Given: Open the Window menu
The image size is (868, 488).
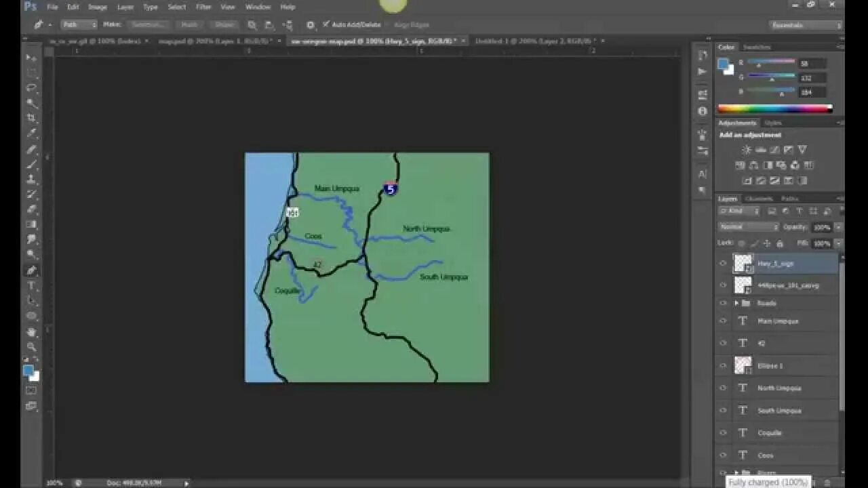Looking at the screenshot, I should tap(258, 7).
